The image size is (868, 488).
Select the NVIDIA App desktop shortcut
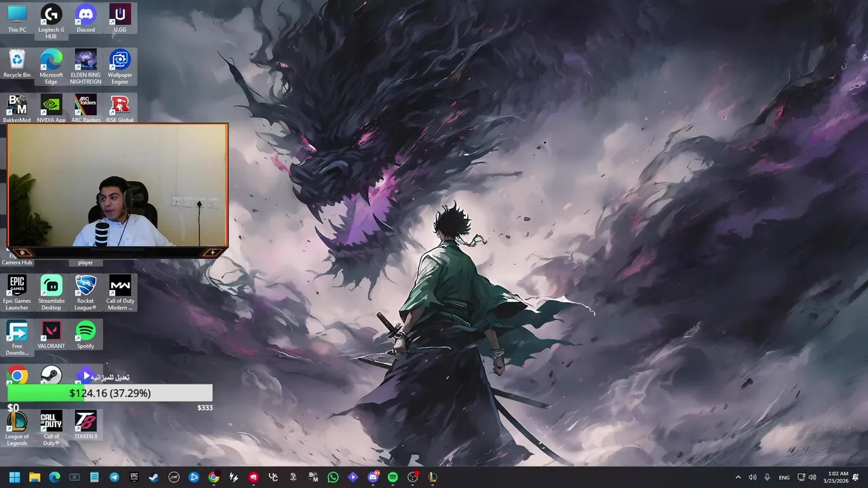coord(52,108)
